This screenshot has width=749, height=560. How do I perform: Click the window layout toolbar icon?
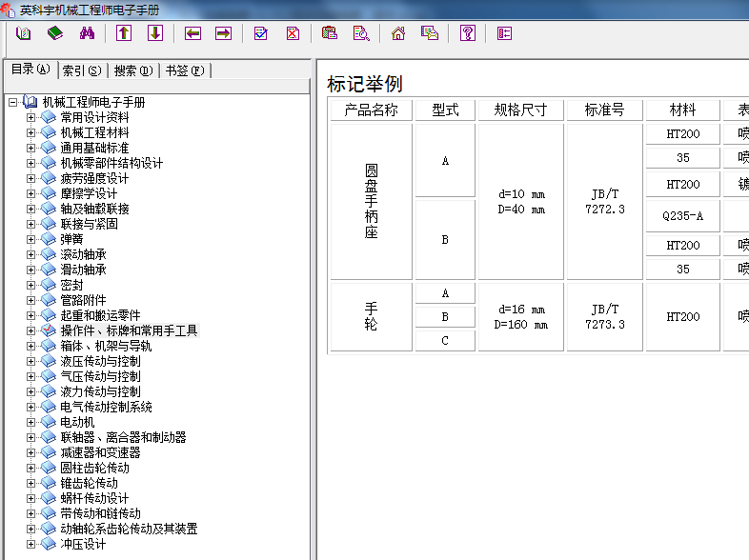click(430, 33)
